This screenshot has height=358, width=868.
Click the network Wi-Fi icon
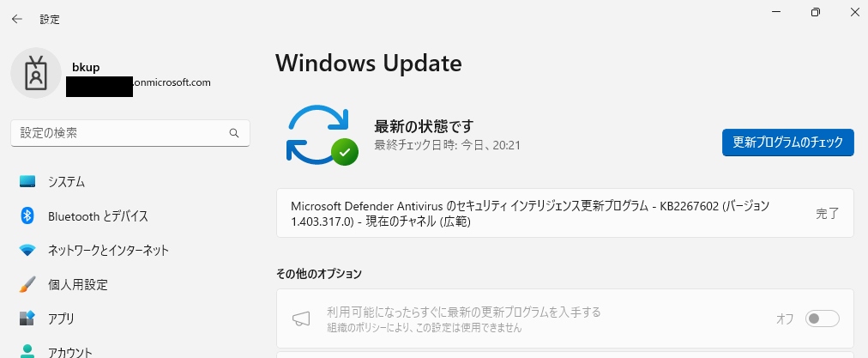click(27, 250)
